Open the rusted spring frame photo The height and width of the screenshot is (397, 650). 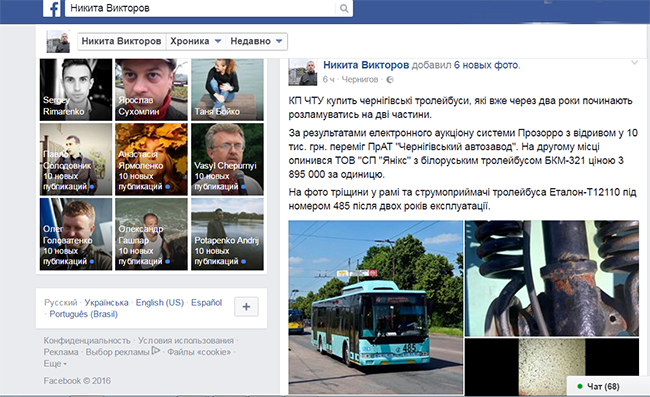pos(552,278)
